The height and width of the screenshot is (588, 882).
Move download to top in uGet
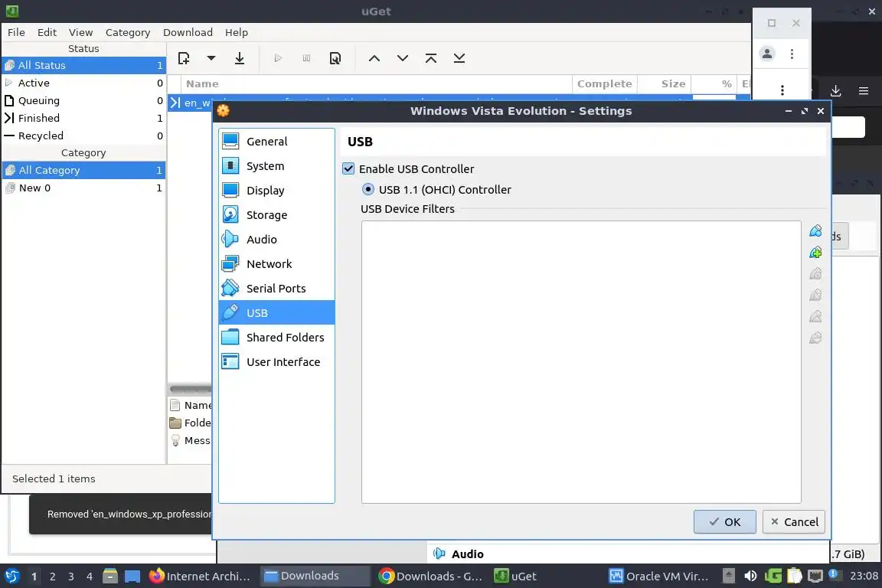431,58
